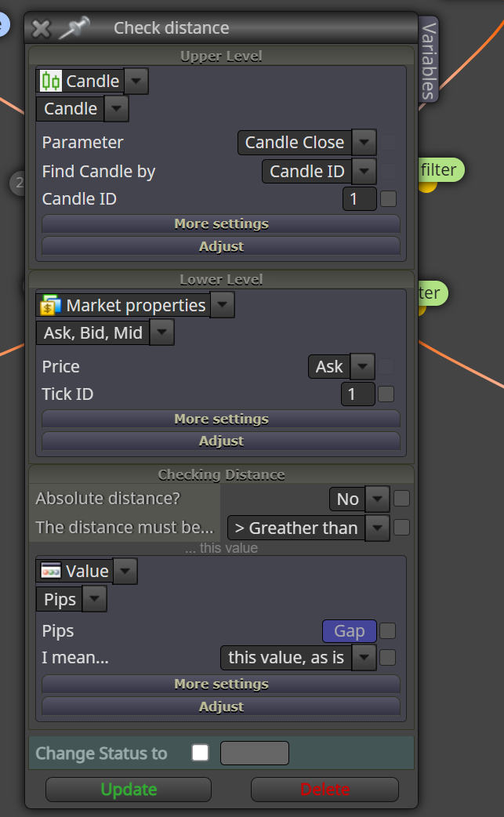This screenshot has height=817, width=504.
Task: Click the pin icon in title bar
Action: click(x=74, y=28)
